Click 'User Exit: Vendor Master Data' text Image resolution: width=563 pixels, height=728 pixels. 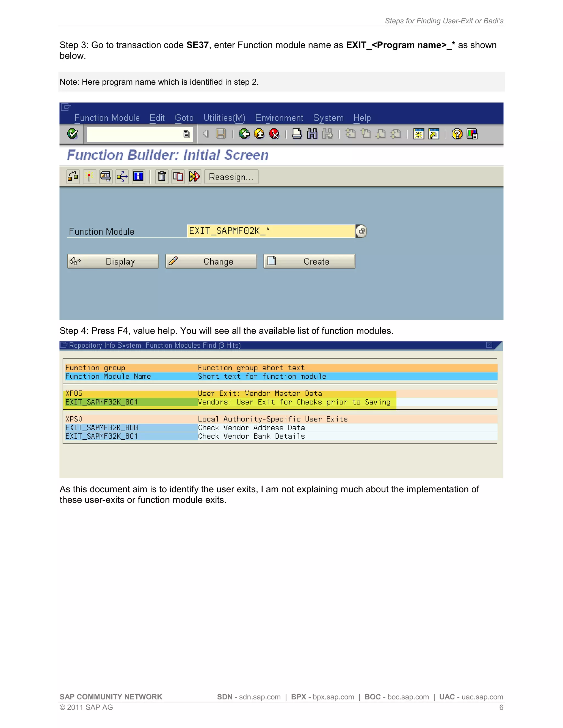coord(260,393)
